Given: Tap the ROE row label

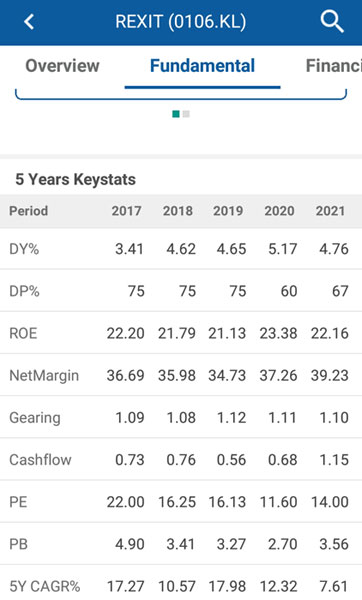Looking at the screenshot, I should (23, 333).
